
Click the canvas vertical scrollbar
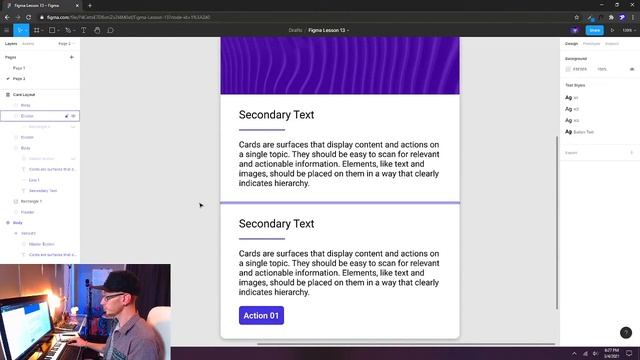tap(557, 222)
